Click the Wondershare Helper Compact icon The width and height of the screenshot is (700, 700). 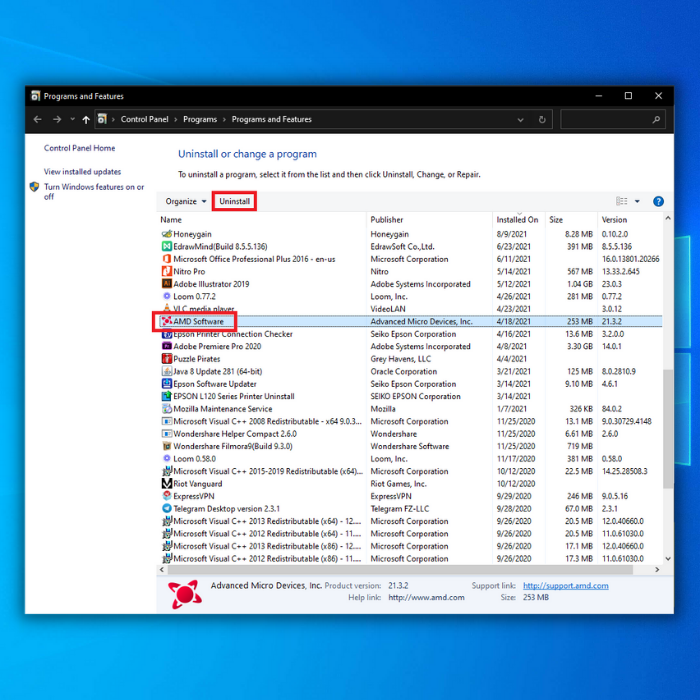[167, 434]
